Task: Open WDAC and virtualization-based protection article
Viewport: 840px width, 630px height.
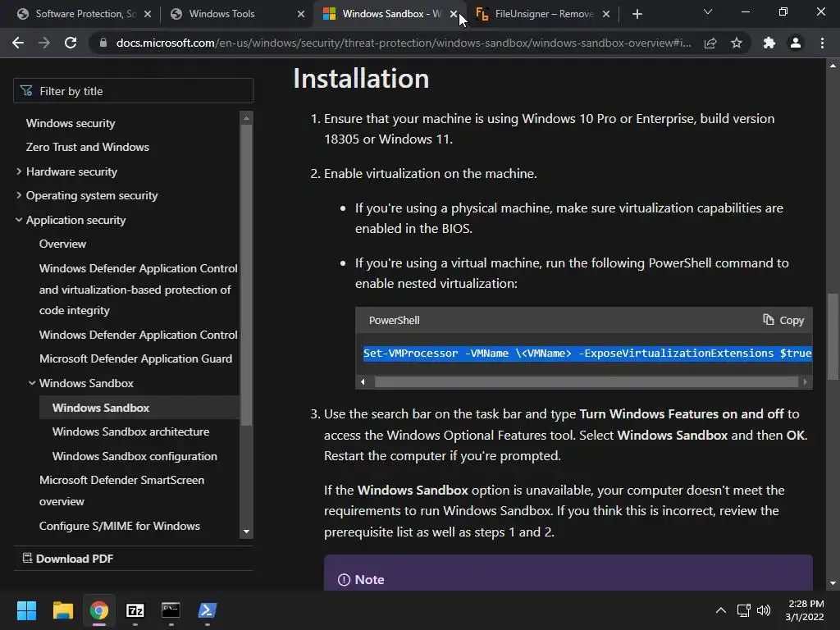Action: (138, 290)
